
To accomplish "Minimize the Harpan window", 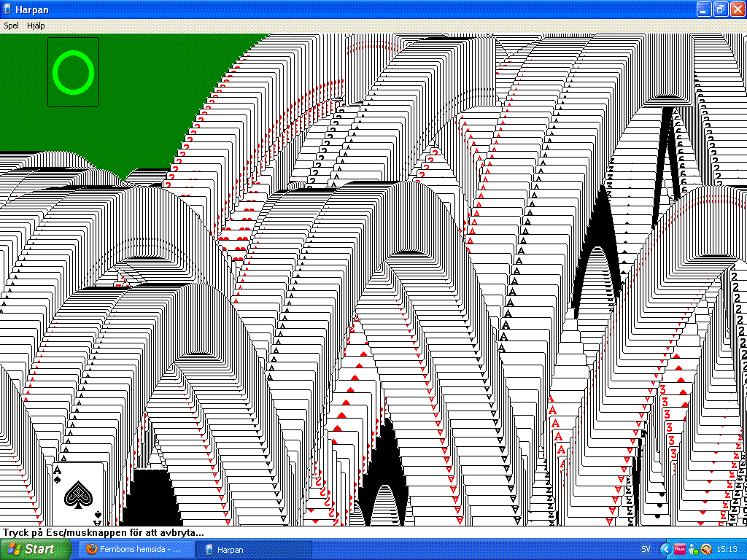I will [x=704, y=9].
